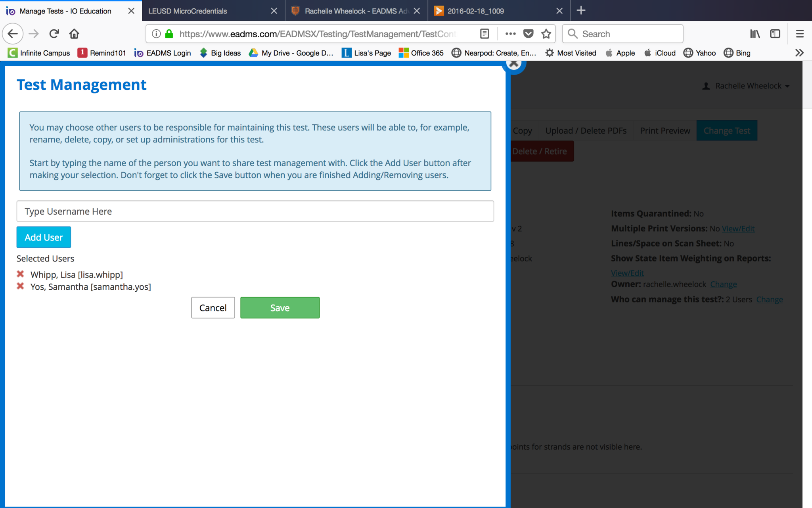Remove Lisa Whipp from selected users
The image size is (812, 508).
pyautogui.click(x=20, y=274)
